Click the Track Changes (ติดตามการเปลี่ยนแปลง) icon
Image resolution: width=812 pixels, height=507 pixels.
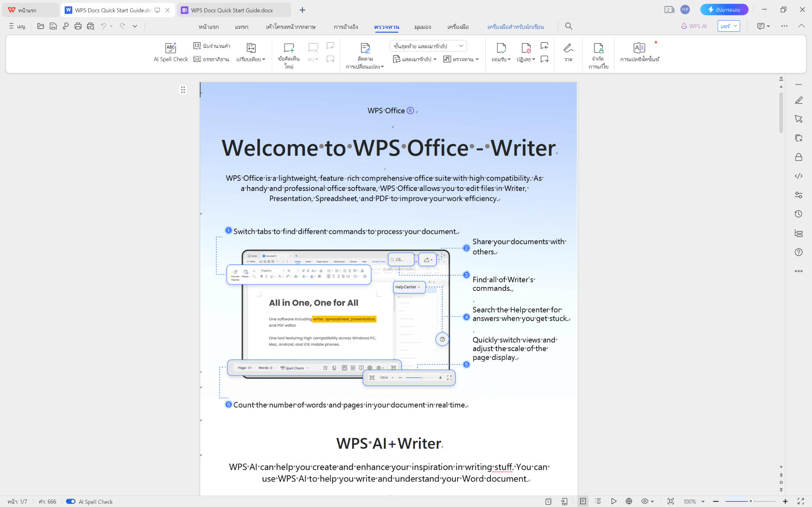(x=365, y=48)
